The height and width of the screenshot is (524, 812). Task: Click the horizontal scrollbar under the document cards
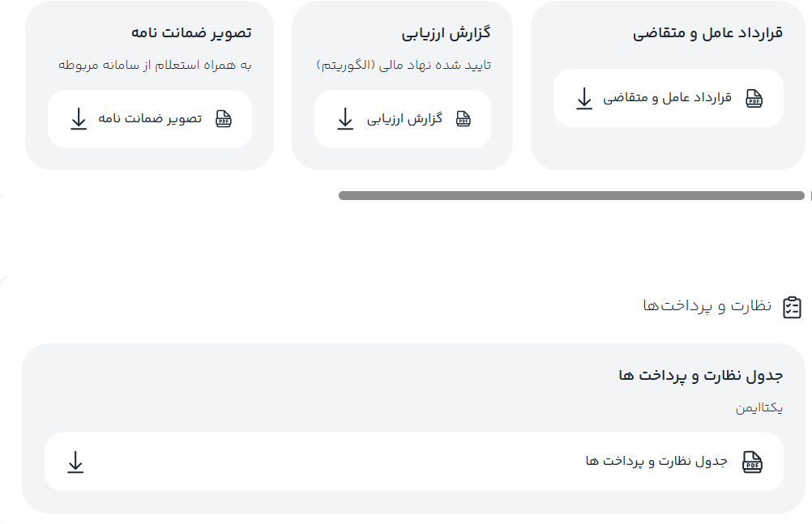point(573,194)
